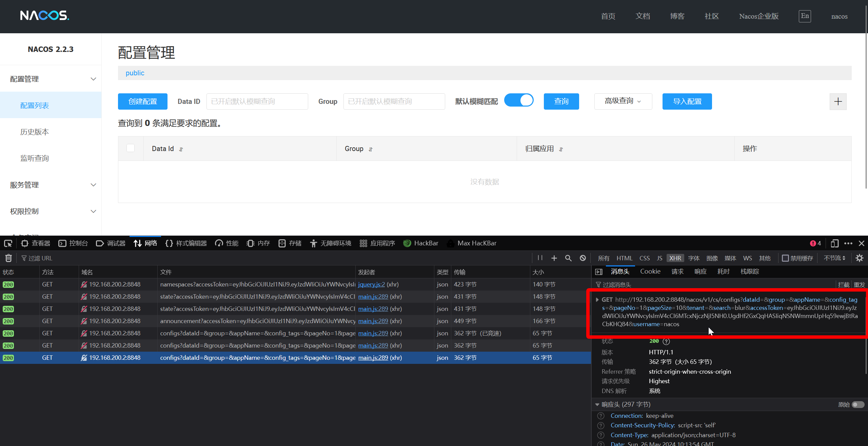The height and width of the screenshot is (446, 868).
Task: Check the select-all checkbox in table header
Action: pyautogui.click(x=131, y=148)
